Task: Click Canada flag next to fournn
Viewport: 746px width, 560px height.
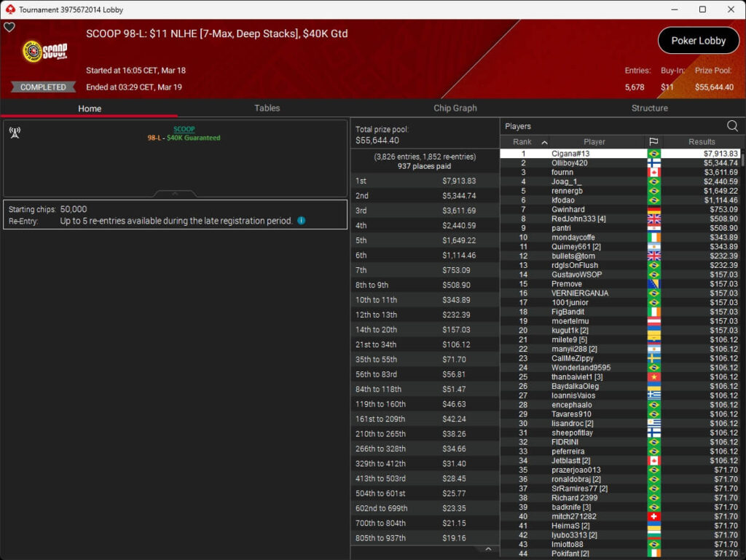Action: [653, 173]
